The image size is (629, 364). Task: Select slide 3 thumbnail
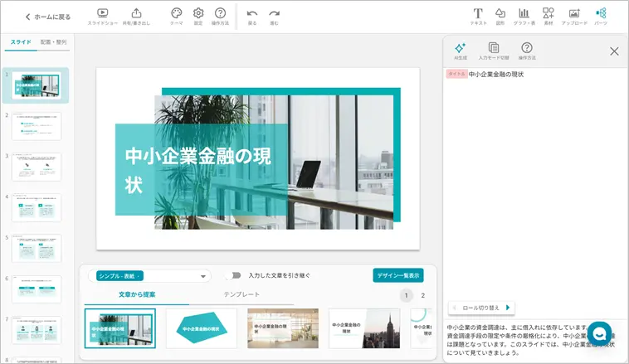click(x=37, y=167)
